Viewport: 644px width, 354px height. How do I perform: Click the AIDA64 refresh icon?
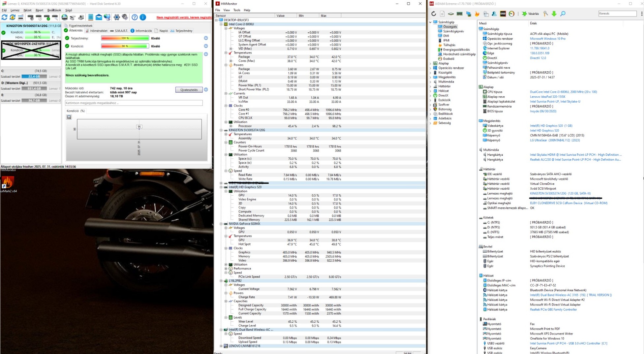coord(434,14)
